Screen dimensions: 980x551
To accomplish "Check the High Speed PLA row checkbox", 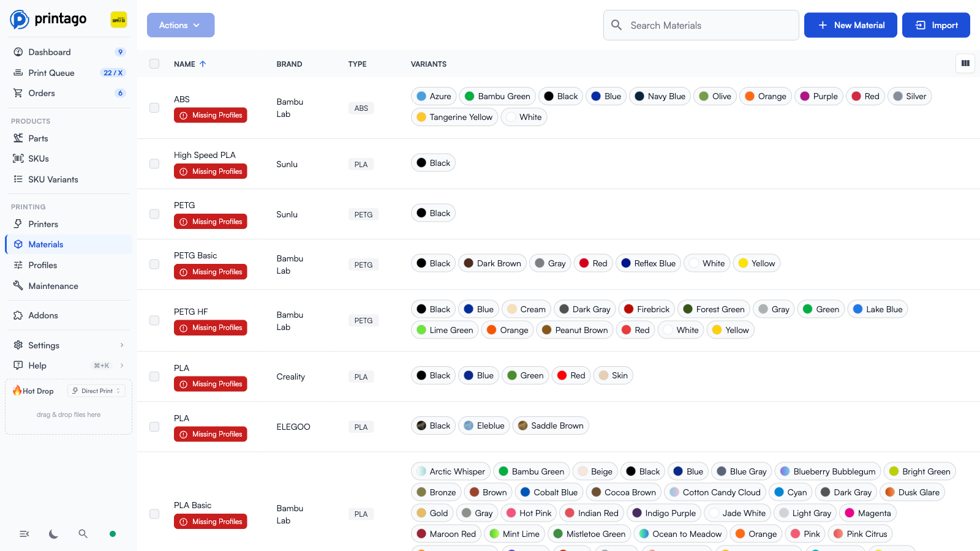I will (154, 164).
